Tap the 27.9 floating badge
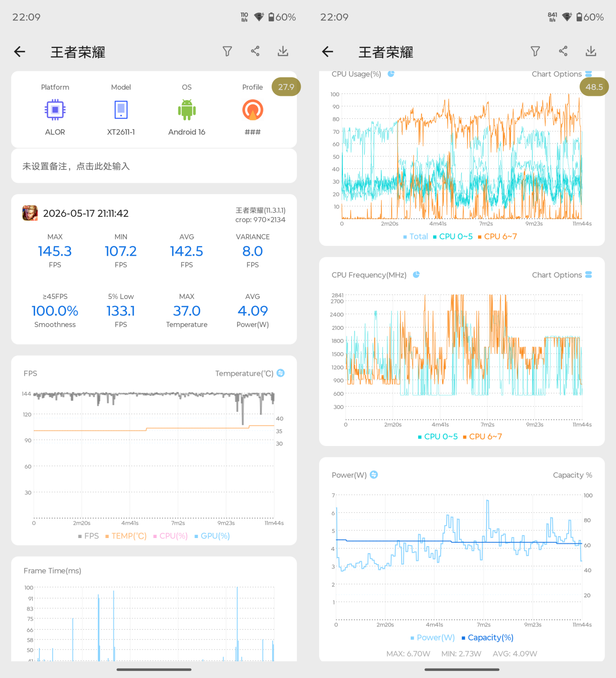616x678 pixels. (x=286, y=87)
